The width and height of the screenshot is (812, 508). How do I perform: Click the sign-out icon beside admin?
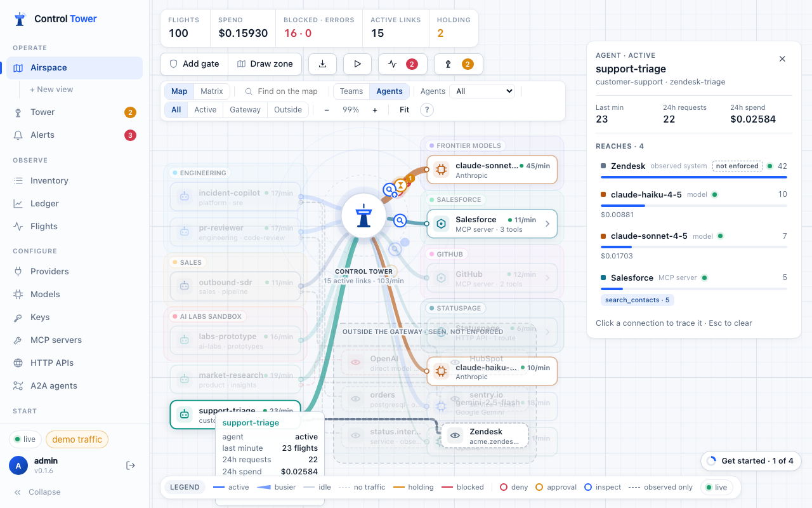[x=131, y=465]
